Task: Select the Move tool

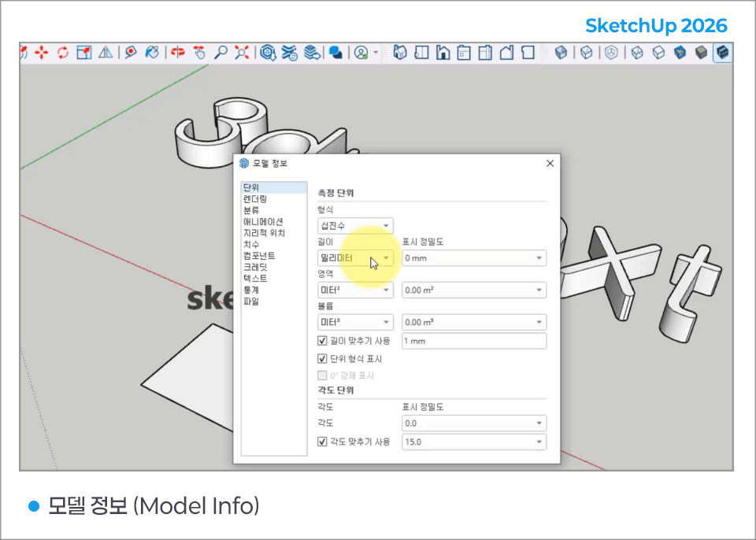Action: click(x=42, y=52)
